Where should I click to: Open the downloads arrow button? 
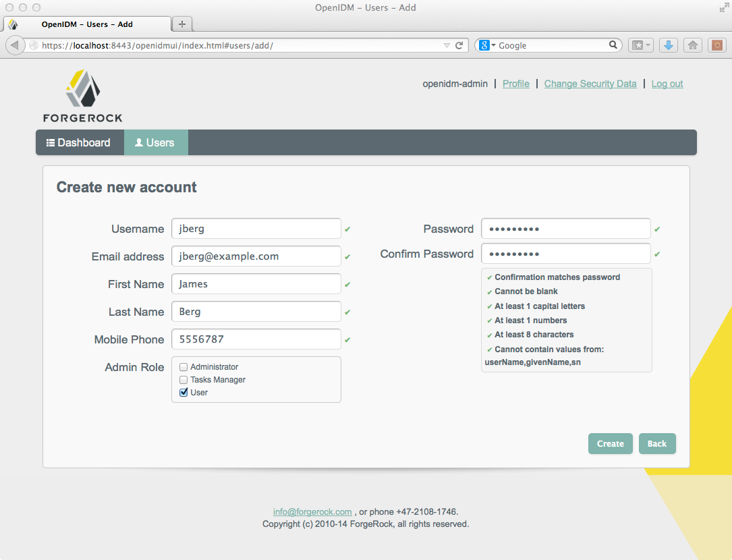(669, 45)
